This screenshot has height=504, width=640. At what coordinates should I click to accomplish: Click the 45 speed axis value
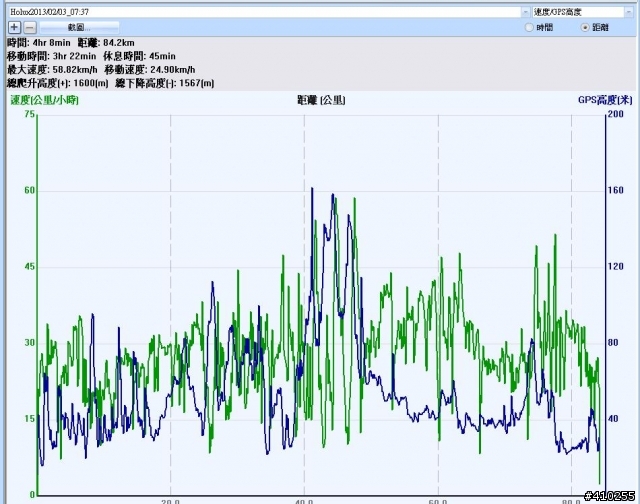click(29, 266)
